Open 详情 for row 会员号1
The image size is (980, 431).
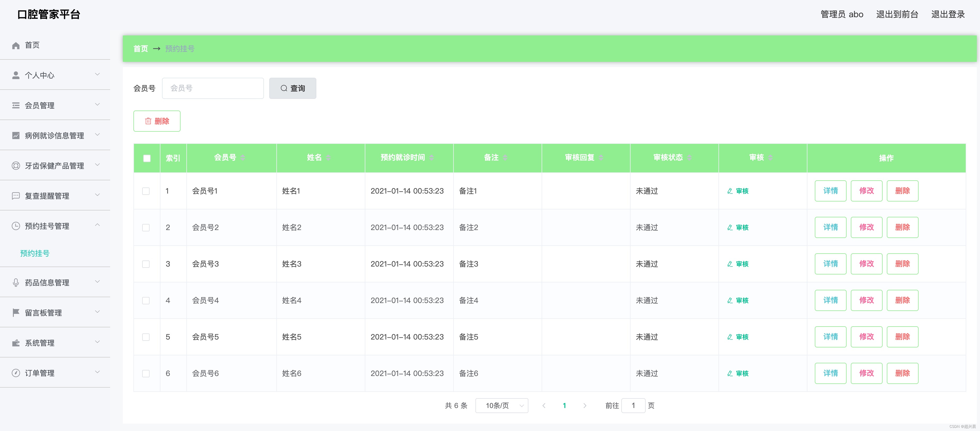pyautogui.click(x=830, y=191)
